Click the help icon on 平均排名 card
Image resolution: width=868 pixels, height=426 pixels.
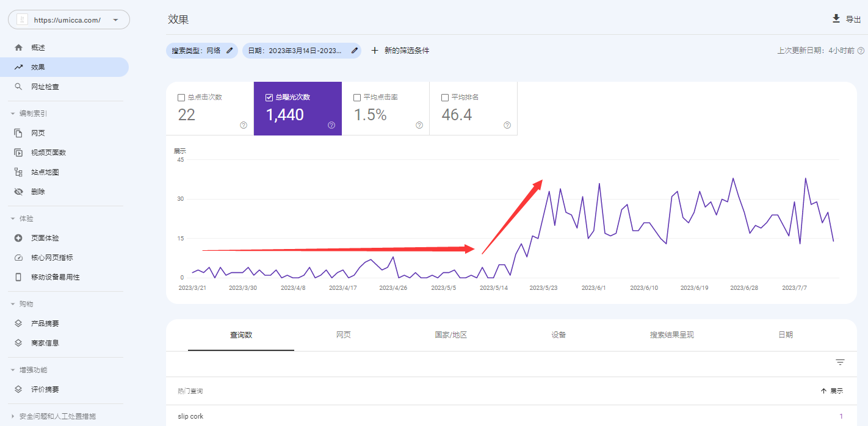coord(507,125)
